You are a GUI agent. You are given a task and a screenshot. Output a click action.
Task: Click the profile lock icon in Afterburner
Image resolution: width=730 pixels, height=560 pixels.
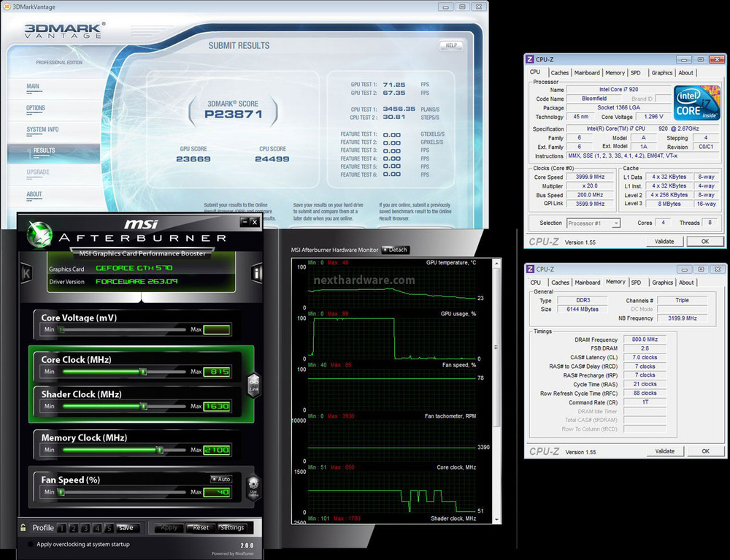[x=23, y=527]
